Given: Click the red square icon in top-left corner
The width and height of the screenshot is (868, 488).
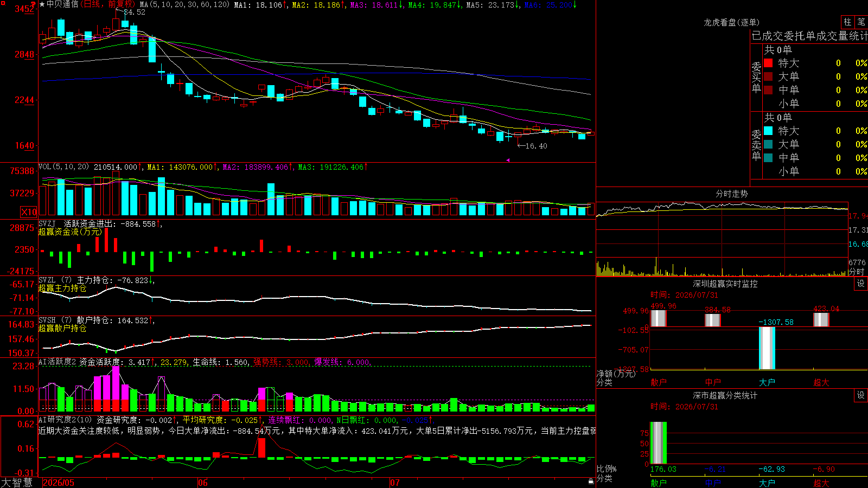Looking at the screenshot, I should pyautogui.click(x=3, y=3).
